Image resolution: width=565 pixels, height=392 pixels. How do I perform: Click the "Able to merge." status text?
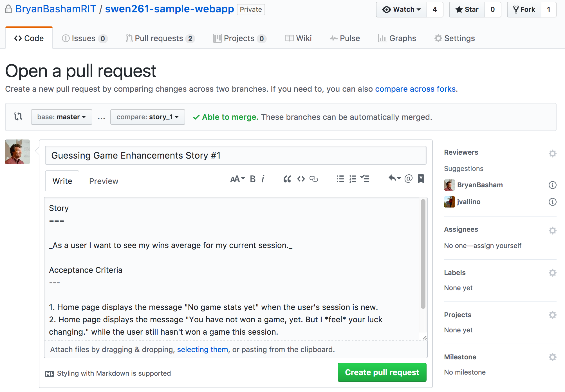pos(230,117)
